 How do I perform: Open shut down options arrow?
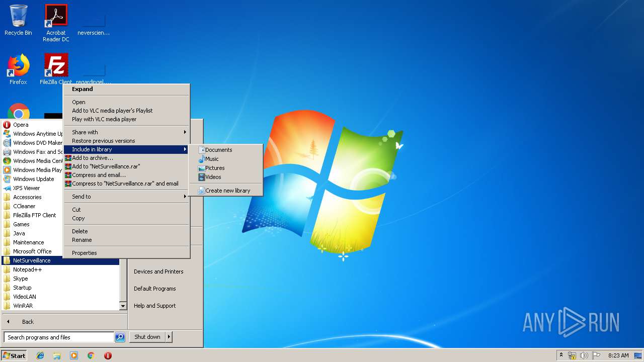[x=169, y=337]
